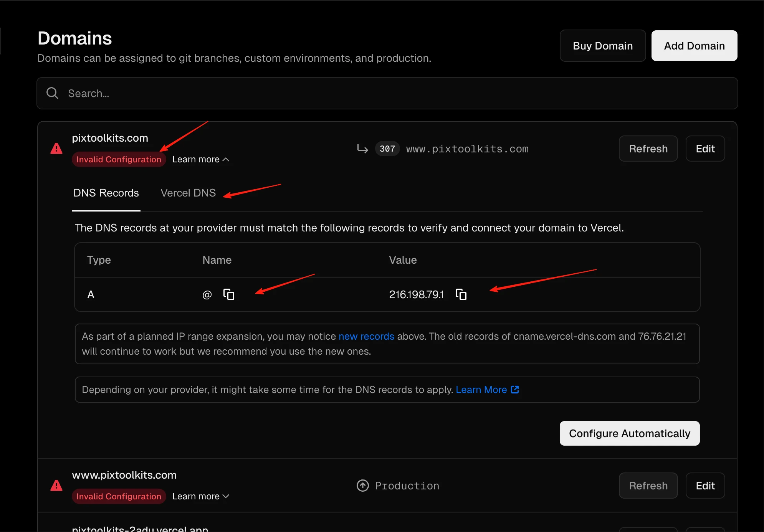Image resolution: width=764 pixels, height=532 pixels.
Task: Expand Learn more under www.pixtoolkits.com
Action: (201, 496)
